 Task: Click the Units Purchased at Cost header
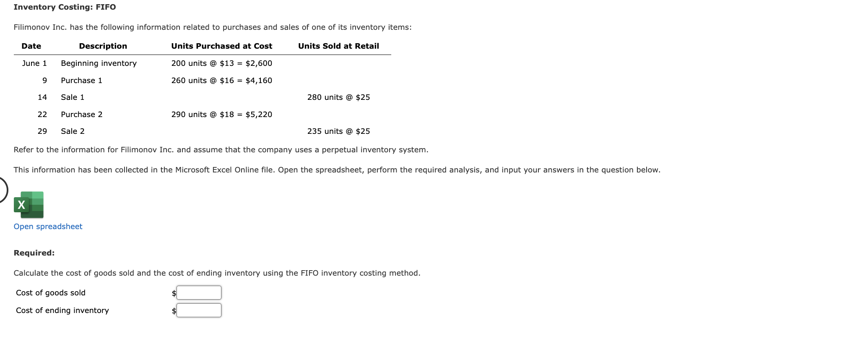click(221, 46)
